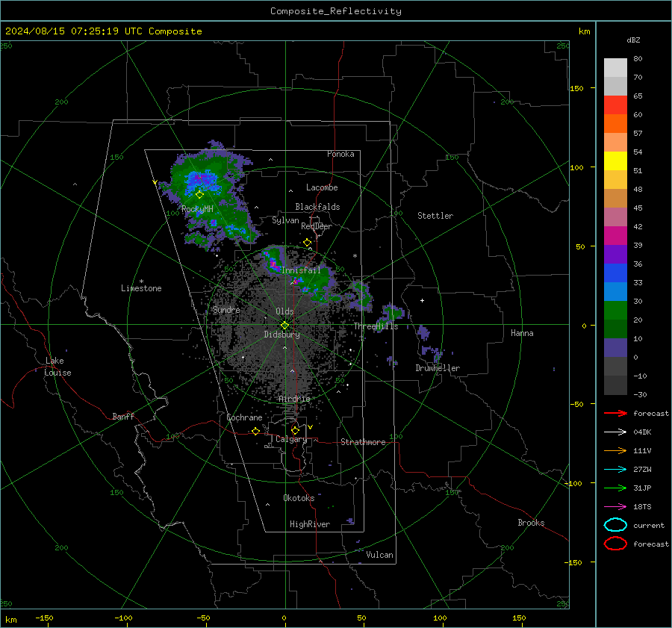672x628 pixels.
Task: Click the yellow diamond at radar center near Olds
Action: (x=285, y=325)
